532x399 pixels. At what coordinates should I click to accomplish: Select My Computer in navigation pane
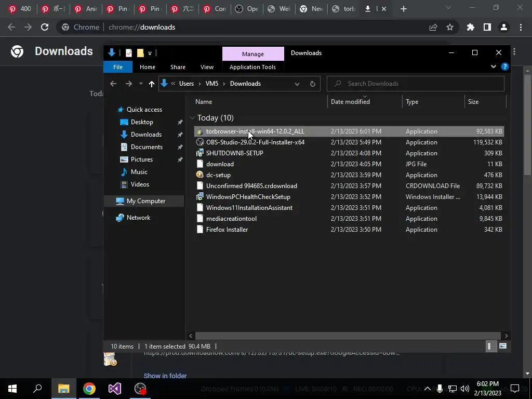(146, 201)
